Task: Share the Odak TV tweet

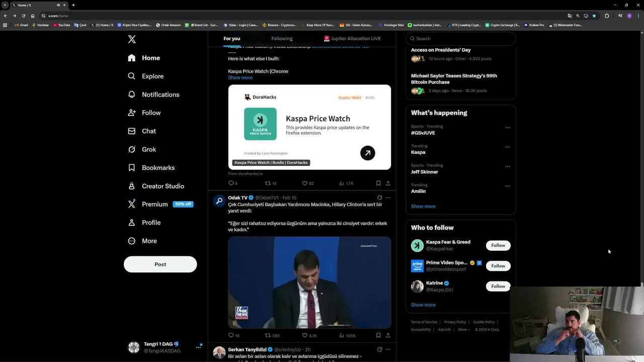Action: [x=388, y=335]
